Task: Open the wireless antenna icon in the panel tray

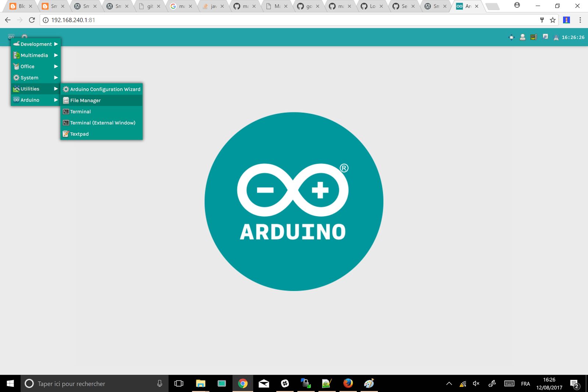Action: coord(556,37)
